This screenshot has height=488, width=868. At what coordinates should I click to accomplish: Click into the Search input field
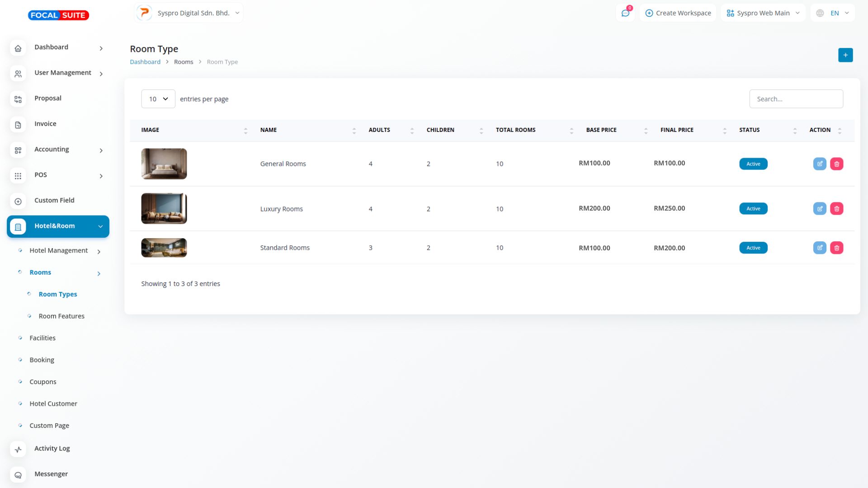(796, 99)
